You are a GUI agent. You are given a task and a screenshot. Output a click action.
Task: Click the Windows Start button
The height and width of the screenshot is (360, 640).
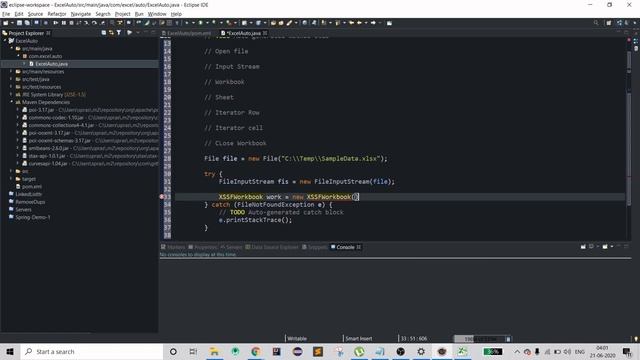point(10,351)
